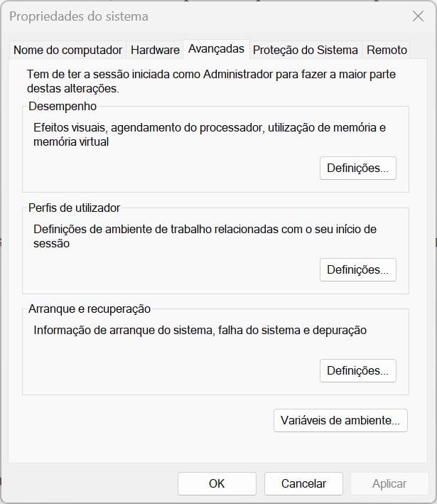Click the Perfis de utilizador group label
The image size is (437, 504).
tap(74, 208)
